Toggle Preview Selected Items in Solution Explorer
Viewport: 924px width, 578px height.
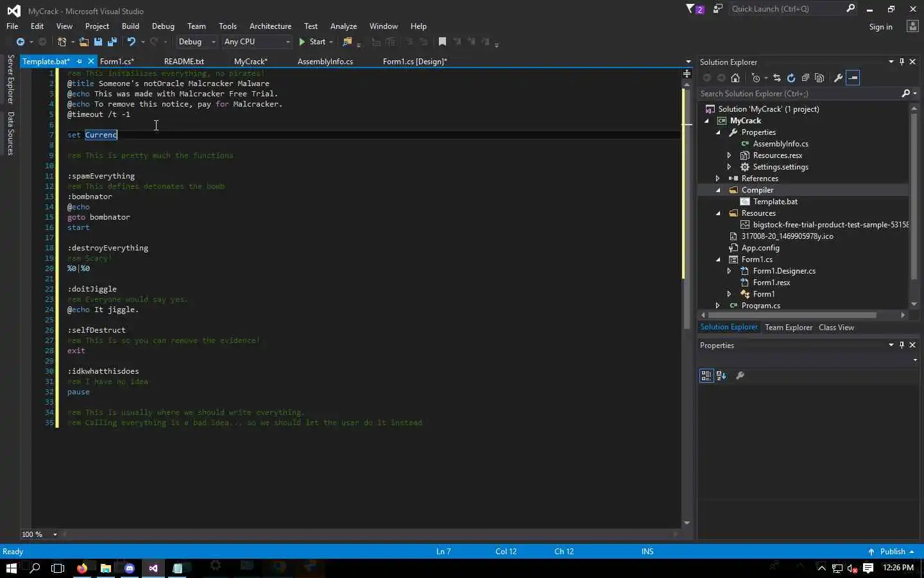tap(853, 78)
